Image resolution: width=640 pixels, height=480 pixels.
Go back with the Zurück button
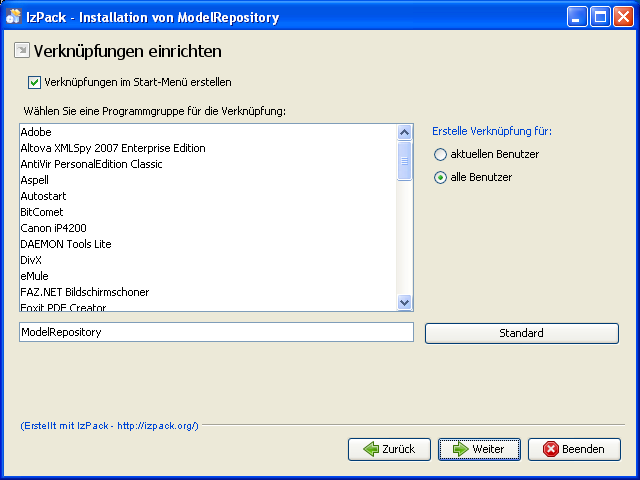click(389, 449)
